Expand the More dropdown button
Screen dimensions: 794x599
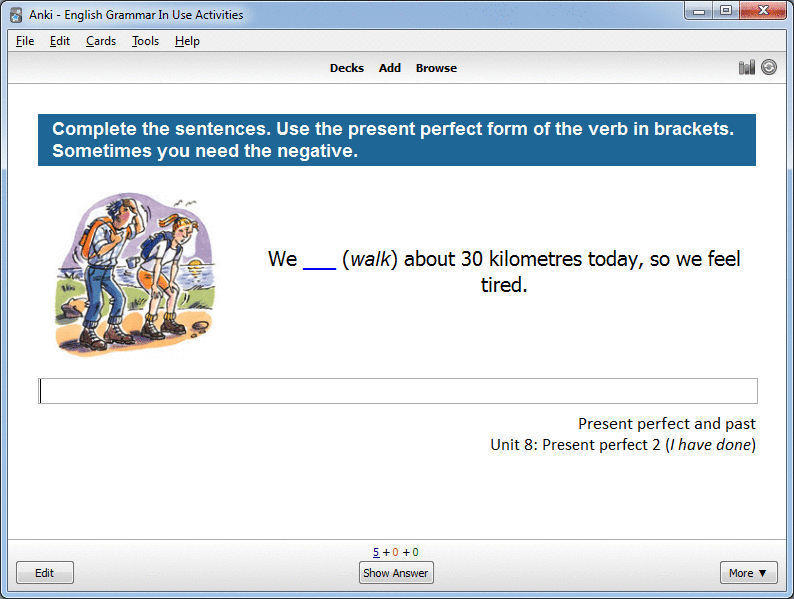(x=748, y=573)
